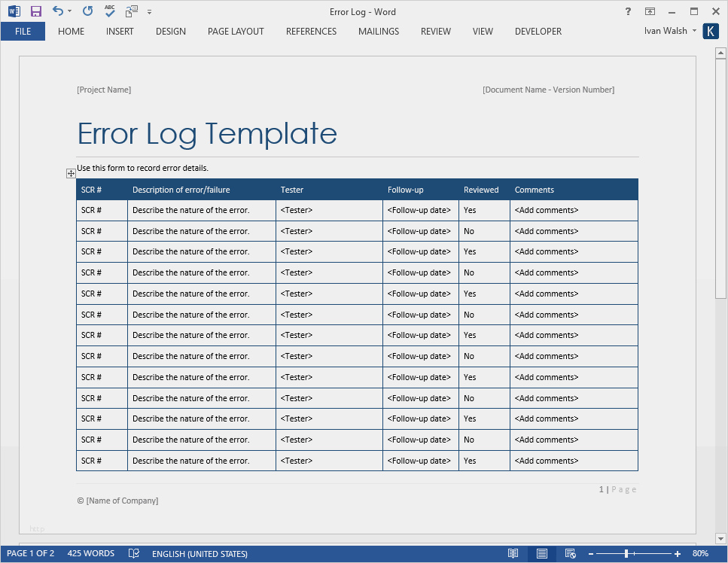Click the 'Description of error/failure' column header
The width and height of the screenshot is (728, 563).
tap(181, 190)
